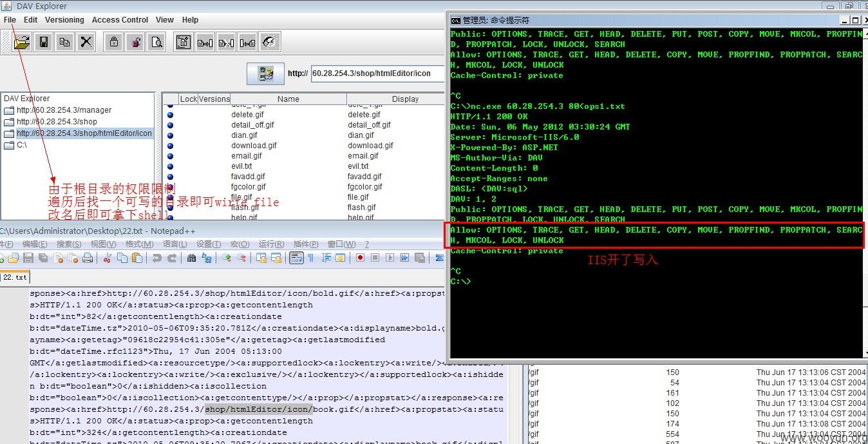Screen dimensions: 868x444
Task: Open the DAV Explorer File menu
Action: [10, 20]
